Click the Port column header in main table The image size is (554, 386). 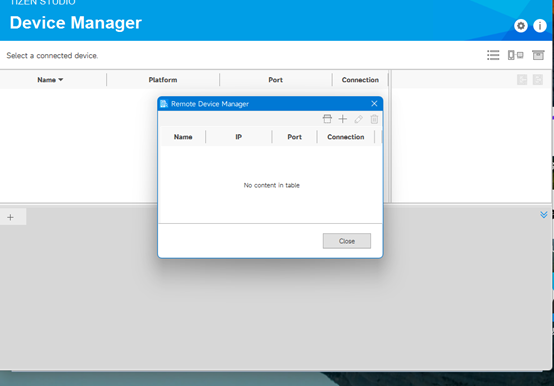pos(275,80)
